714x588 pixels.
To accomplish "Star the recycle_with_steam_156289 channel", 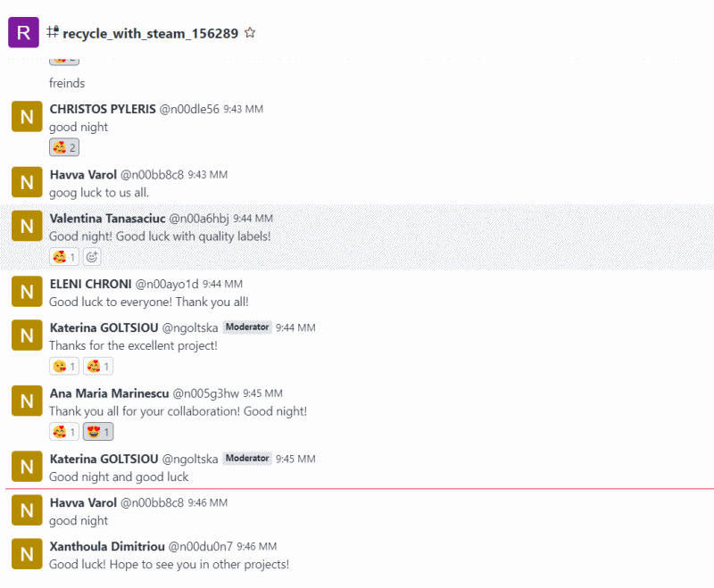I will point(250,33).
